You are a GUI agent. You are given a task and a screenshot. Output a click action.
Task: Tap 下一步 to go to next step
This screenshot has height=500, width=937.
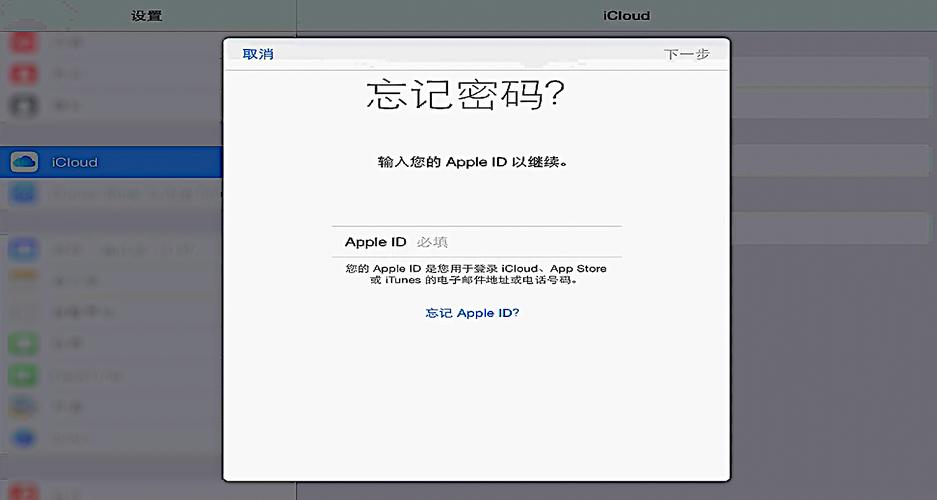(x=686, y=54)
